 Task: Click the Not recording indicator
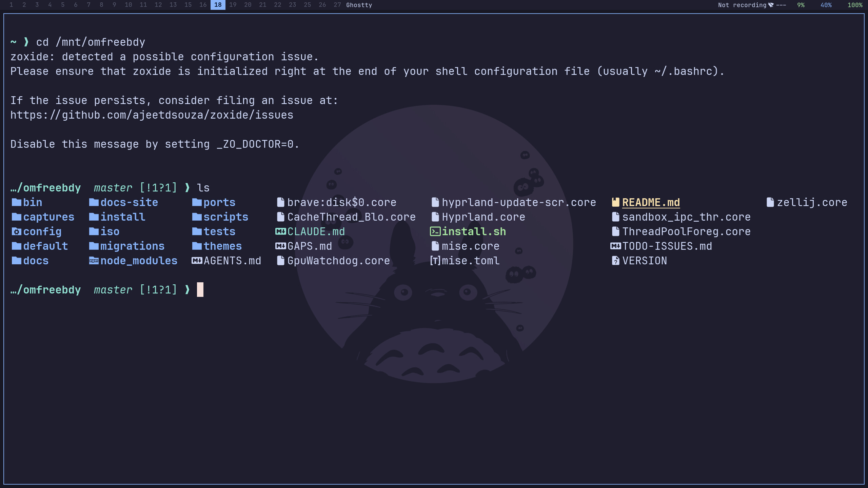pos(742,5)
